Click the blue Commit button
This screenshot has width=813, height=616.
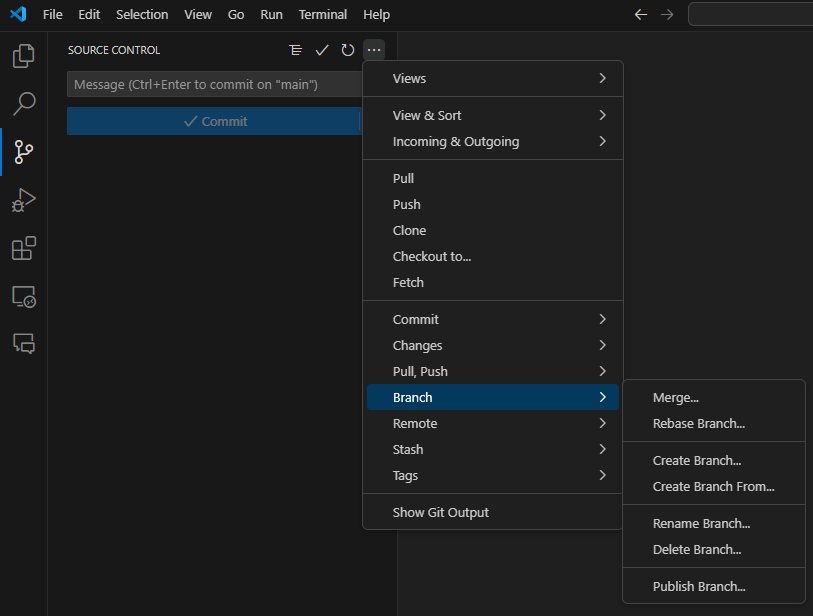tap(213, 121)
